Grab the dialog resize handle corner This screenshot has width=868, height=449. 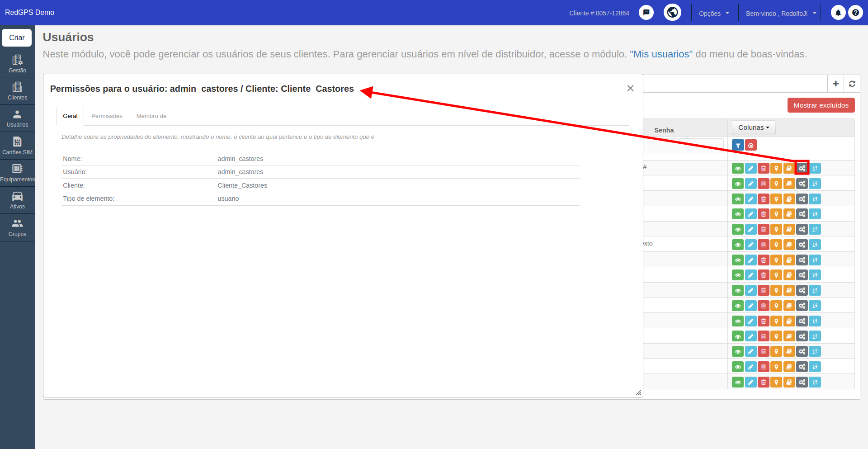(638, 392)
